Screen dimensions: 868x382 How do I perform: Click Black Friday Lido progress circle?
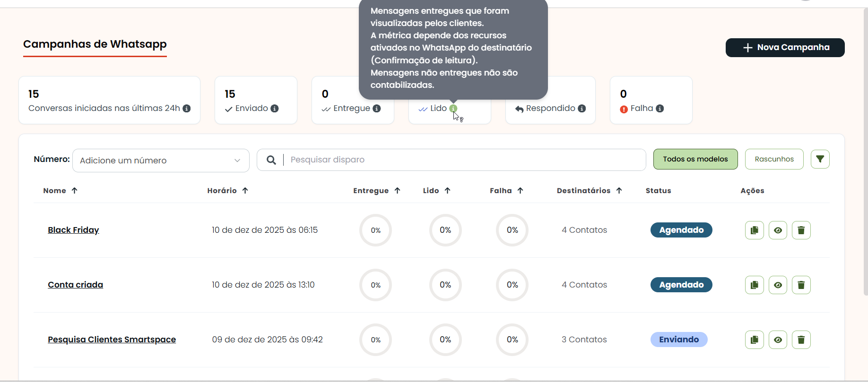[445, 230]
